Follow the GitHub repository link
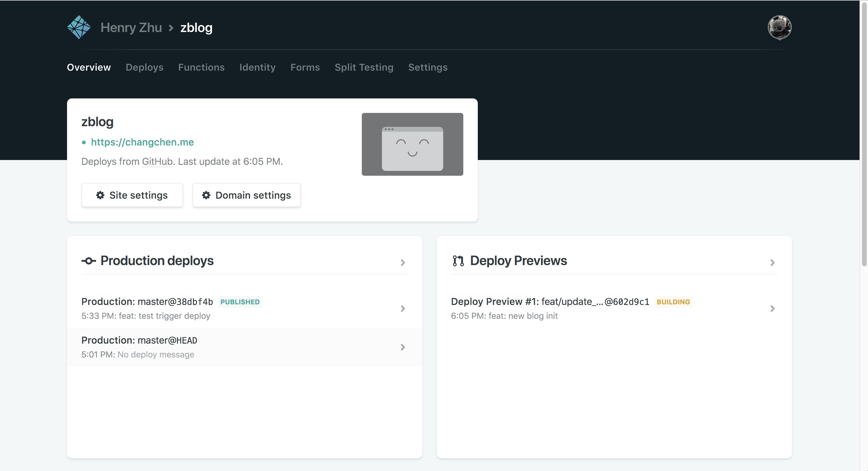 [x=157, y=162]
